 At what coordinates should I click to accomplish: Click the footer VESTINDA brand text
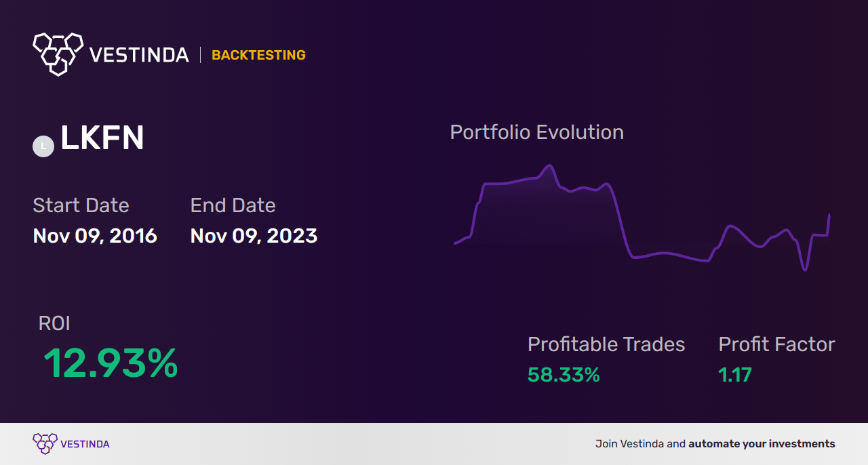pos(85,444)
